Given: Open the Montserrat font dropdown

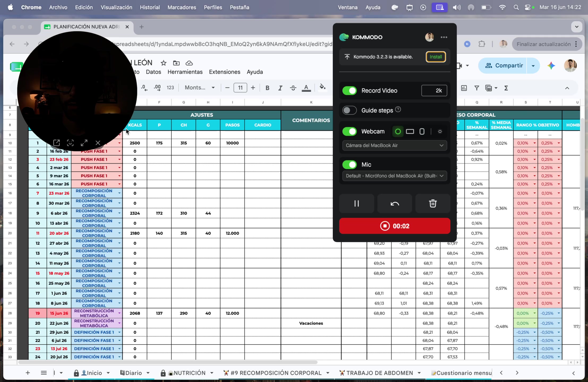Looking at the screenshot, I should coord(200,88).
